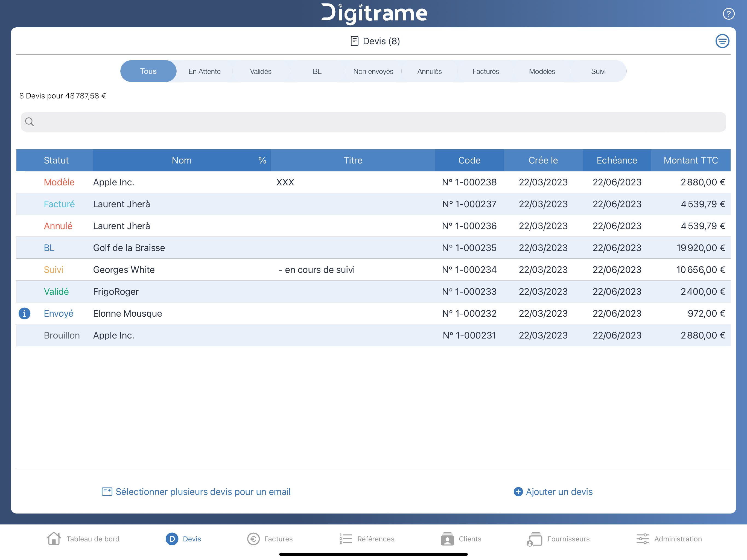Open the Brouillon status devis

point(373,336)
